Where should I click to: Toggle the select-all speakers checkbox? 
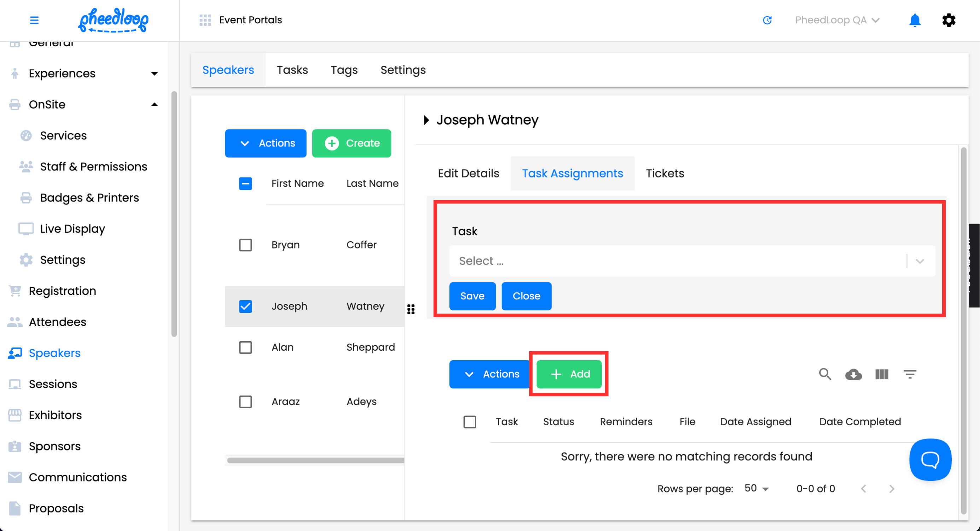[x=245, y=184]
